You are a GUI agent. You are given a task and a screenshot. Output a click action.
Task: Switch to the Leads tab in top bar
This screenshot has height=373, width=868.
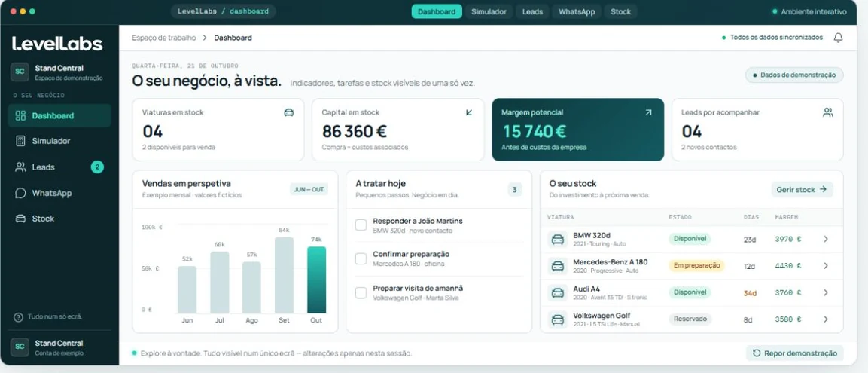point(532,11)
